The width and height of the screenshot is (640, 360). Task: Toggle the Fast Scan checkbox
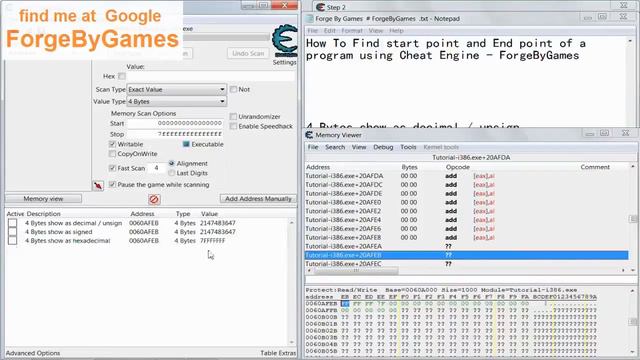click(112, 168)
